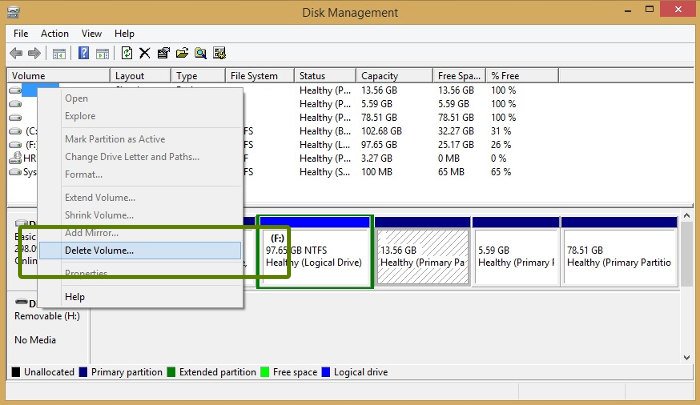Click the 32.27 GB free space cell

coord(456,131)
